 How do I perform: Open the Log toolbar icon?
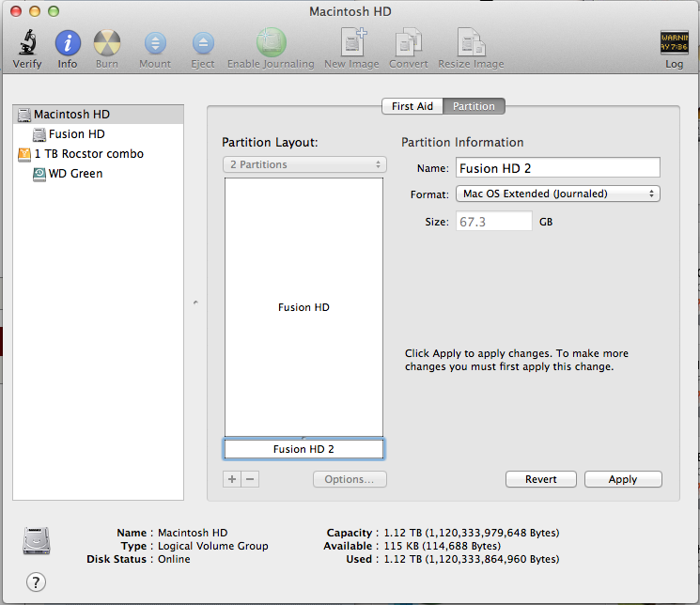coord(674,42)
